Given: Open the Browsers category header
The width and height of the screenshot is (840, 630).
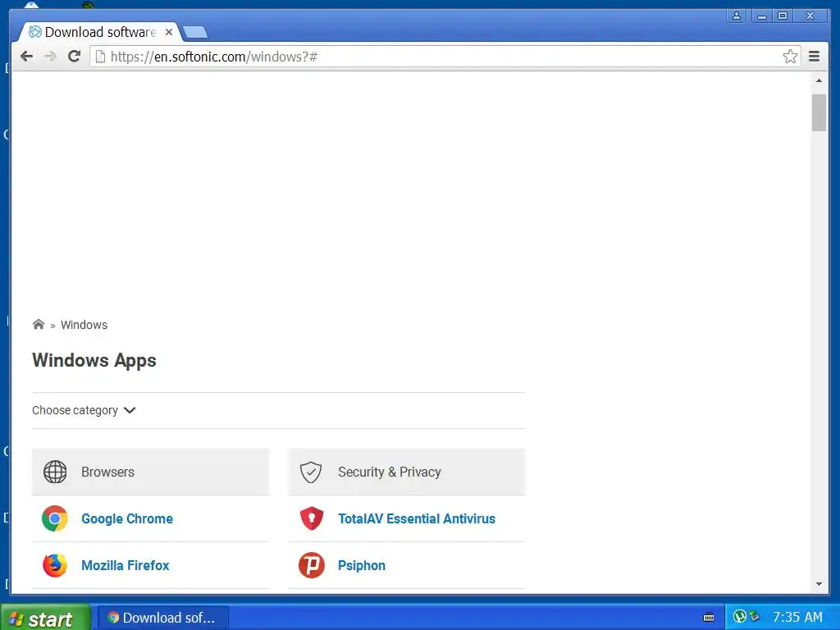Looking at the screenshot, I should pyautogui.click(x=151, y=472).
